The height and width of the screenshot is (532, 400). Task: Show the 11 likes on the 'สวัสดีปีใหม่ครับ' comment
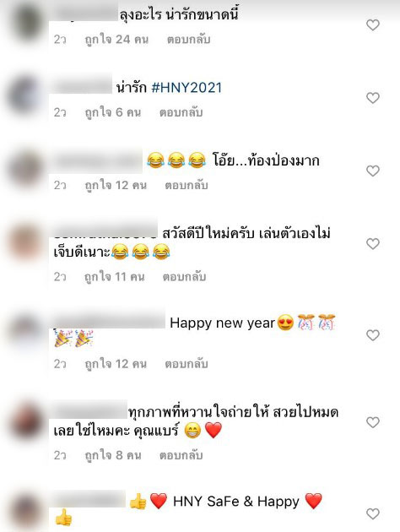115,277
